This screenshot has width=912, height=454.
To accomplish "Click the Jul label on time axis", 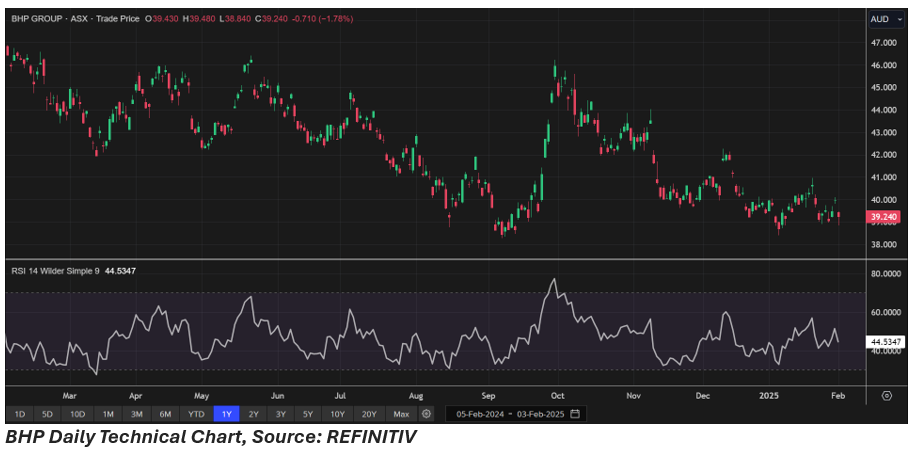I will click(x=340, y=396).
